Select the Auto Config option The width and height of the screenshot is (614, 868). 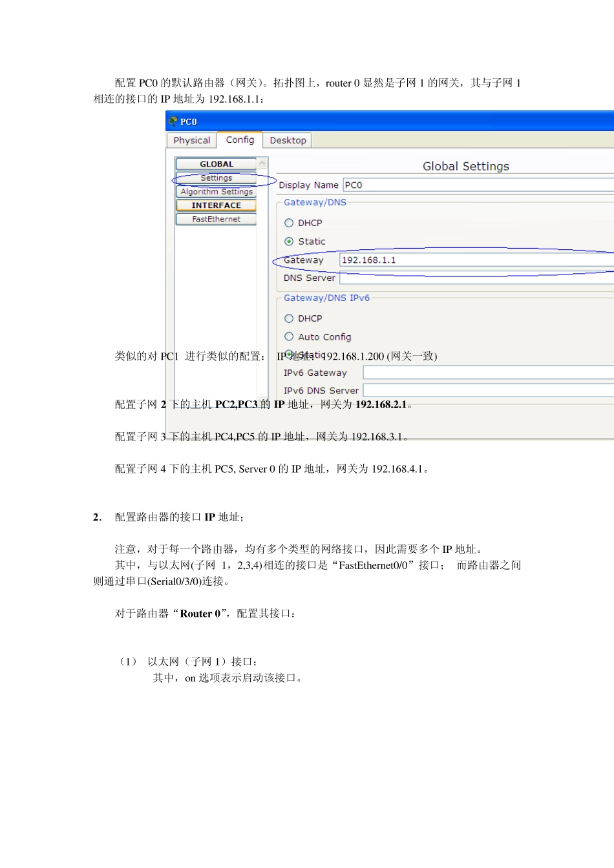tap(289, 336)
